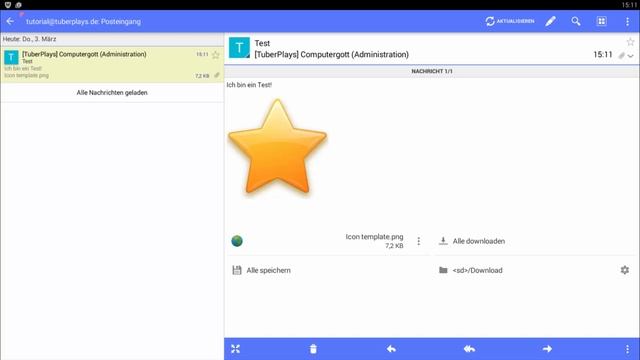Reply with the single arrow icon
This screenshot has height=360, width=640.
(391, 349)
